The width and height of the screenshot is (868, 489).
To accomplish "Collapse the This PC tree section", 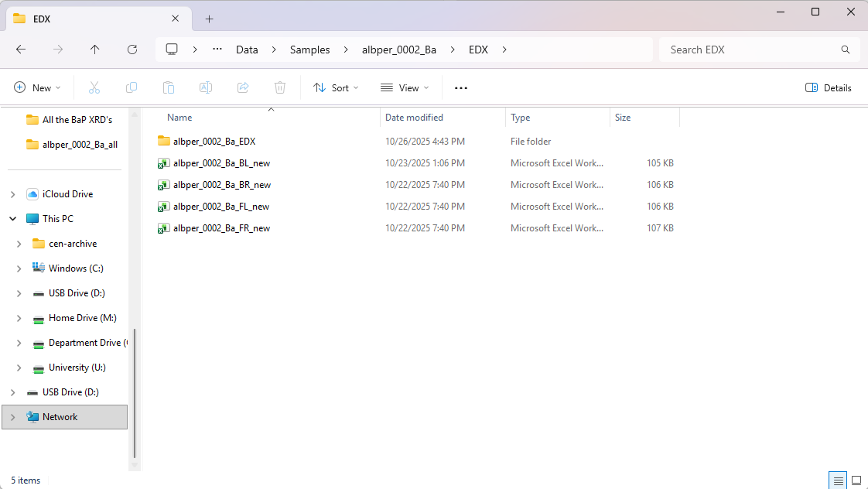I will point(12,218).
